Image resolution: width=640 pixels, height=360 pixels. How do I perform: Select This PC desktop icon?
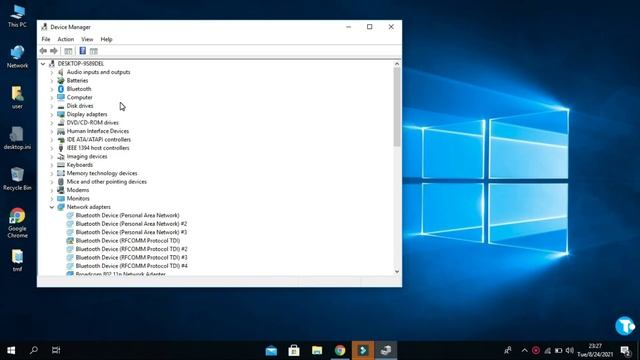(17, 16)
